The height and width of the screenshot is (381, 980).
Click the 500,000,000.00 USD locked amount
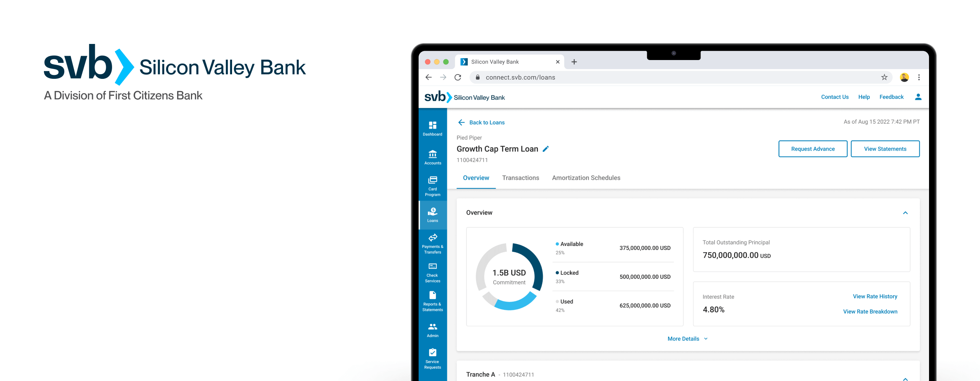pos(645,277)
